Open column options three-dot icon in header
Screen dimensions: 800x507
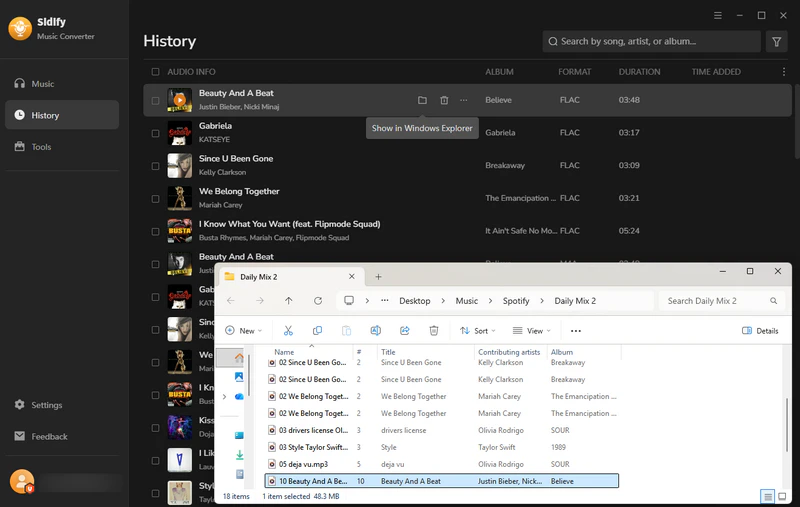point(784,72)
